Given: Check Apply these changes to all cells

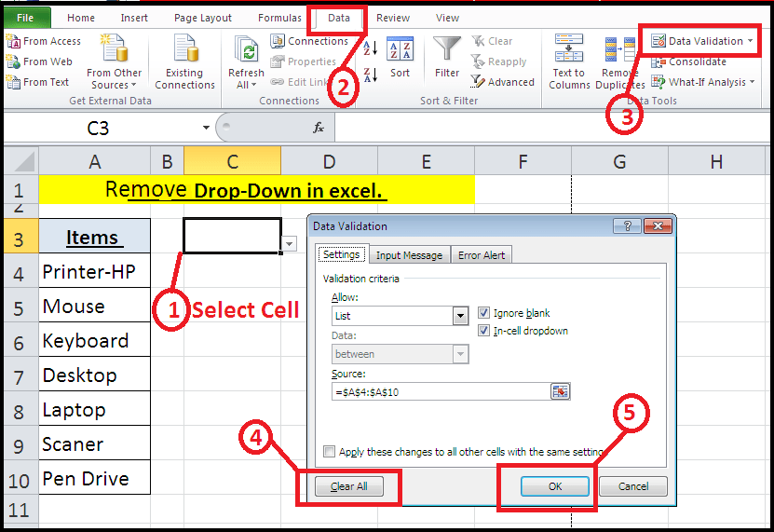Looking at the screenshot, I should pos(329,452).
